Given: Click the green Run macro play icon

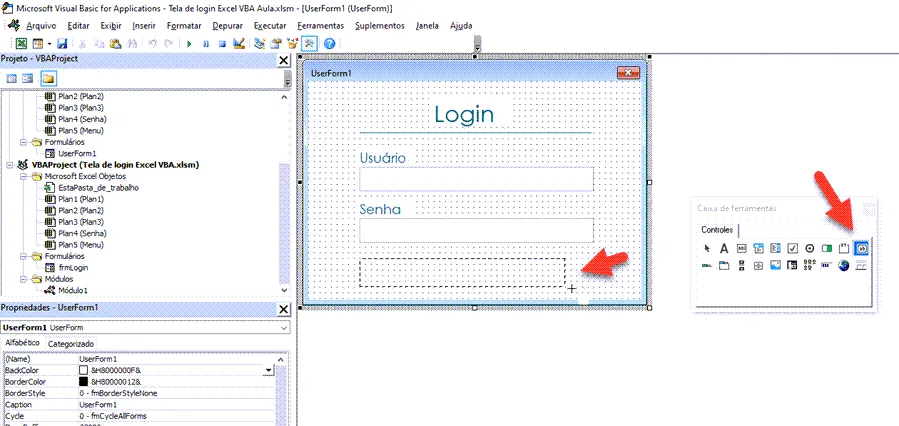Looking at the screenshot, I should tap(189, 44).
